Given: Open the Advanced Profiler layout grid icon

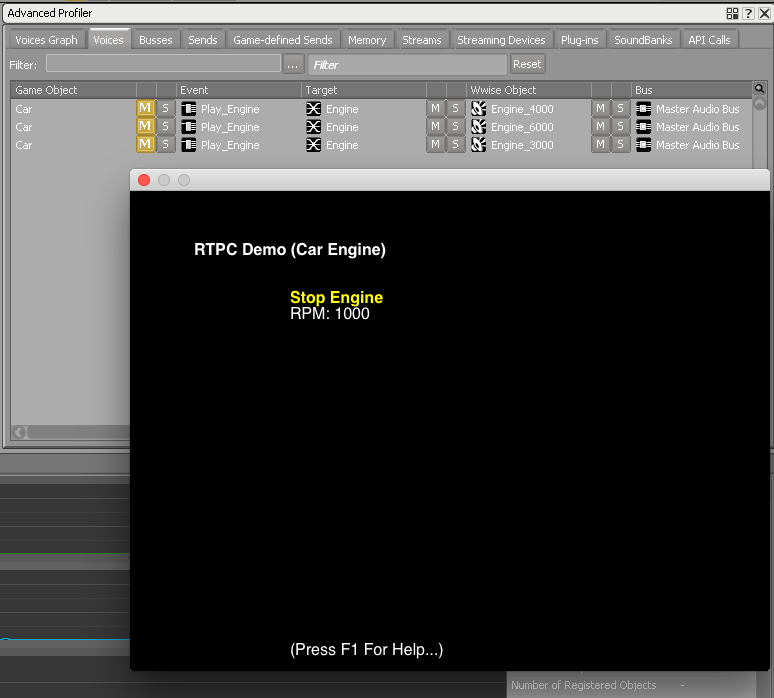Looking at the screenshot, I should pos(733,13).
